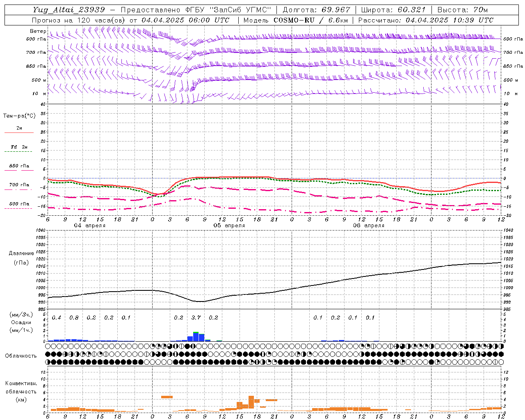
Task: Click the (гПа) unit label under Давление
Action: [21, 263]
